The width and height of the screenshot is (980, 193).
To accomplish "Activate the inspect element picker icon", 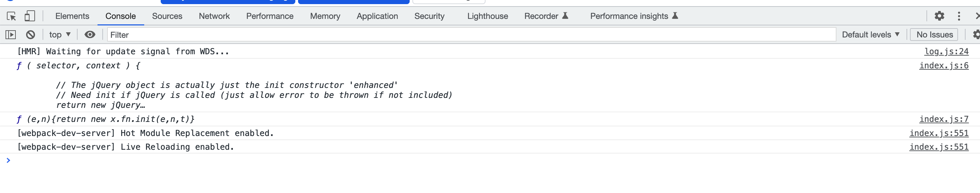I will click(x=11, y=16).
